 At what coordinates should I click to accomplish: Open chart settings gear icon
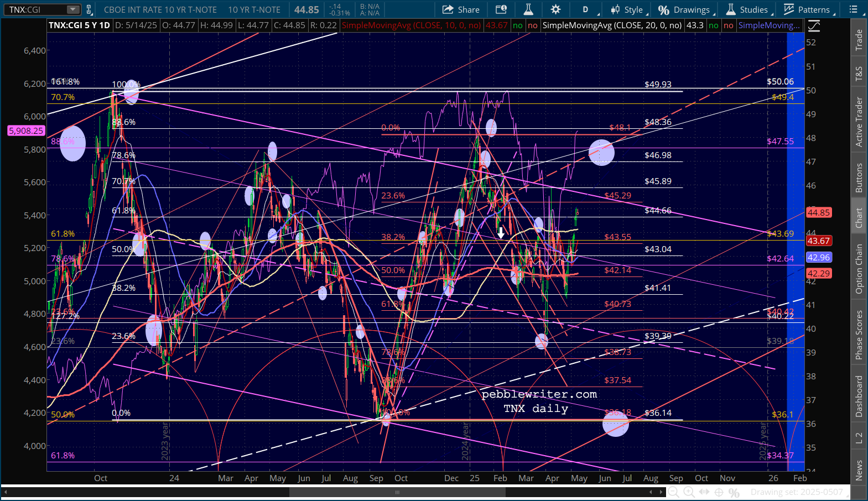point(555,9)
